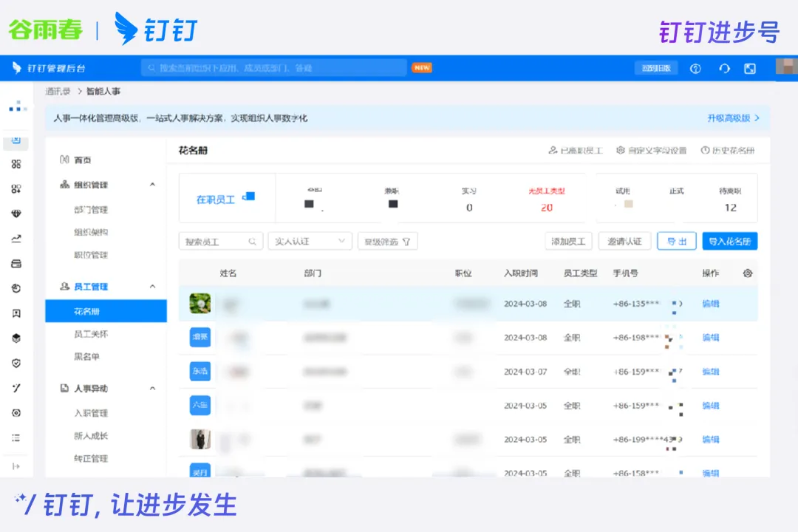View 已离职员工 list
Screen dimensions: 798x532
click(576, 151)
